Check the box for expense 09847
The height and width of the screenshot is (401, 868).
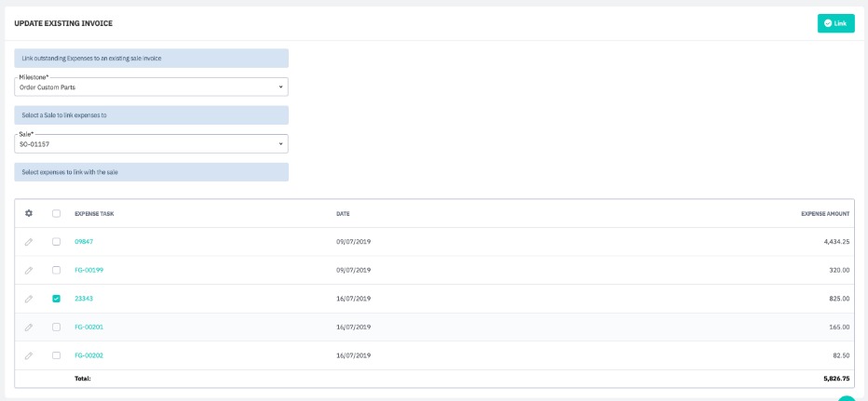57,242
